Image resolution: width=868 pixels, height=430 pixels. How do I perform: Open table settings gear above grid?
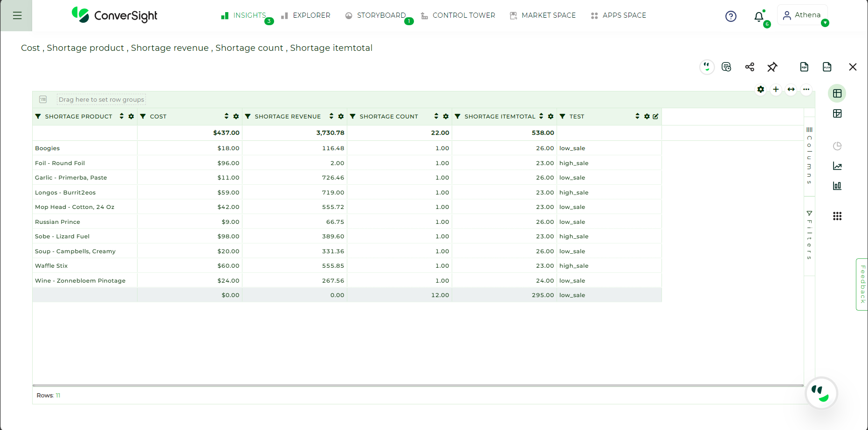coord(761,90)
